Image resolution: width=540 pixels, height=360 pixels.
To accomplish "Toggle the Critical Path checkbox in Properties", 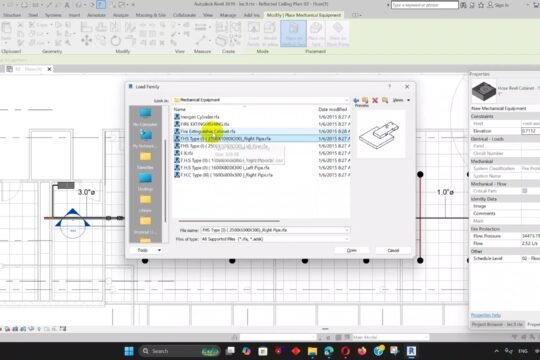I will pos(525,191).
